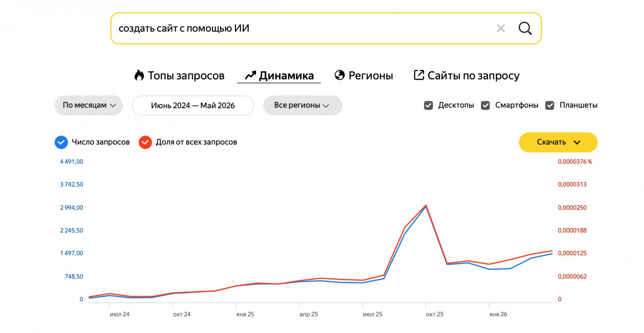The height and width of the screenshot is (333, 644).
Task: Click the 0,0000313 right axis value
Action: tap(572, 184)
